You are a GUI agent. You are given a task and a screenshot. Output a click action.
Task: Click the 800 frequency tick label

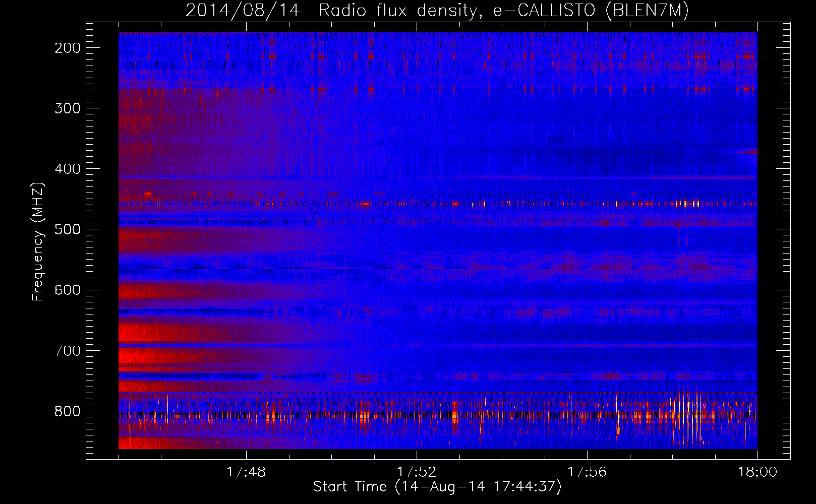(68, 411)
